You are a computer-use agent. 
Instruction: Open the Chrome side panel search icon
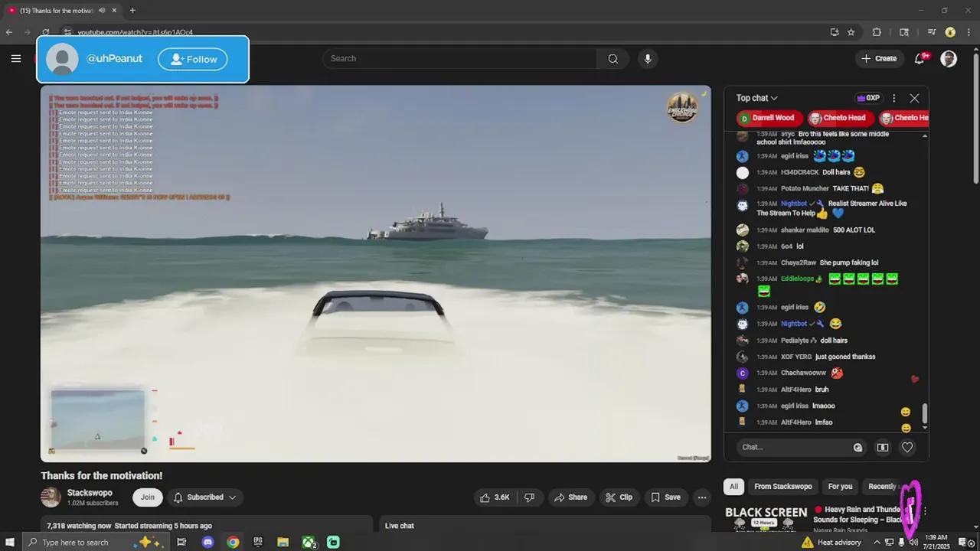pyautogui.click(x=904, y=32)
